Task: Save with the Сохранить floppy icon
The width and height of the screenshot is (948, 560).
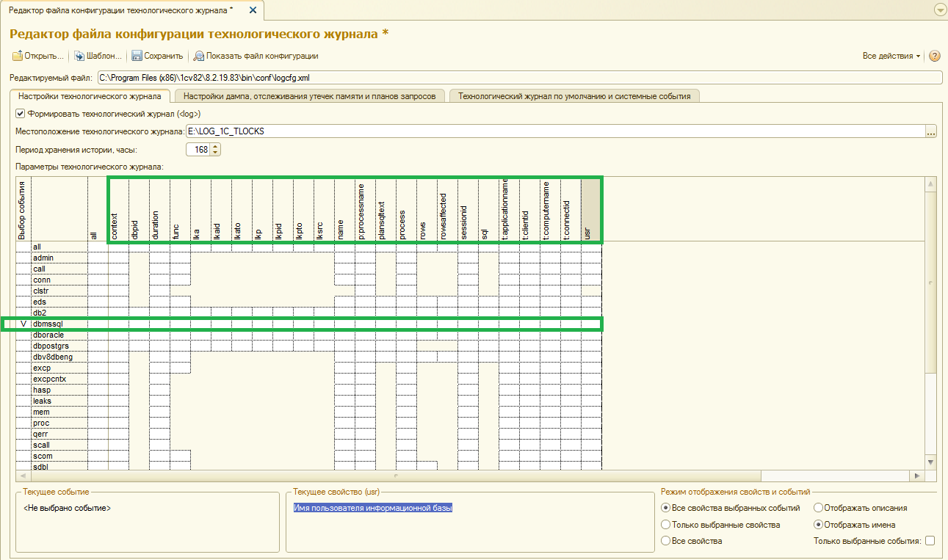Action: click(x=137, y=56)
